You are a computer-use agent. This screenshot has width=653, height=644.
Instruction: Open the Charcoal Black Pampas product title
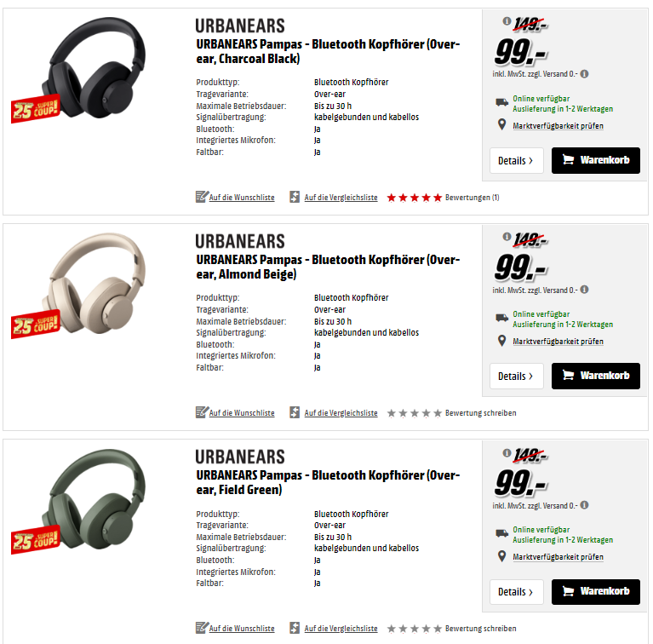328,51
